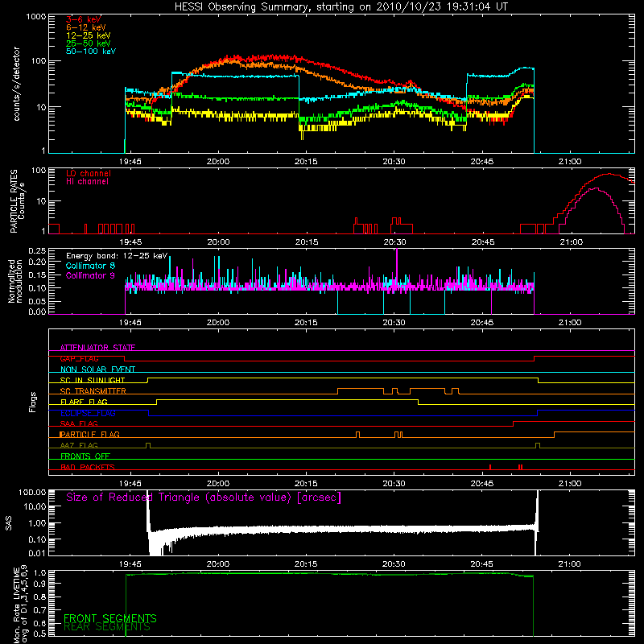Click the 0.25 tick on modulation axis
The height and width of the screenshot is (644, 644).
pyautogui.click(x=37, y=250)
